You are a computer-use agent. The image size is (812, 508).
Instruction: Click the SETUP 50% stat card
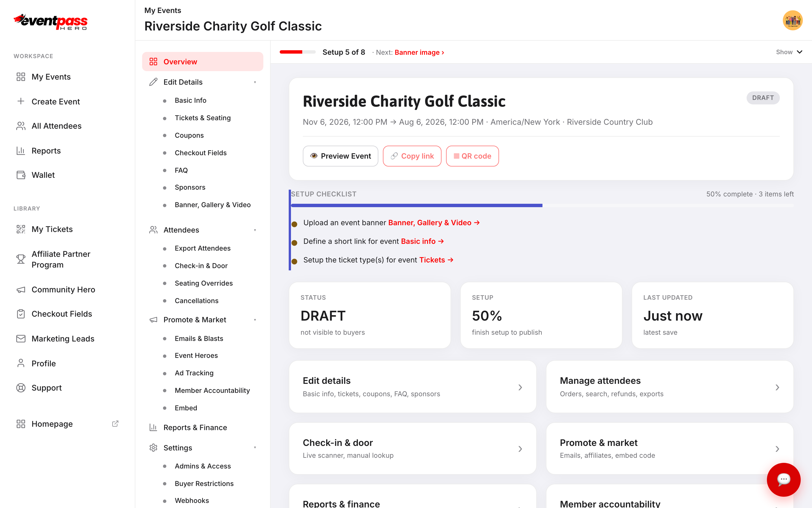pos(541,315)
